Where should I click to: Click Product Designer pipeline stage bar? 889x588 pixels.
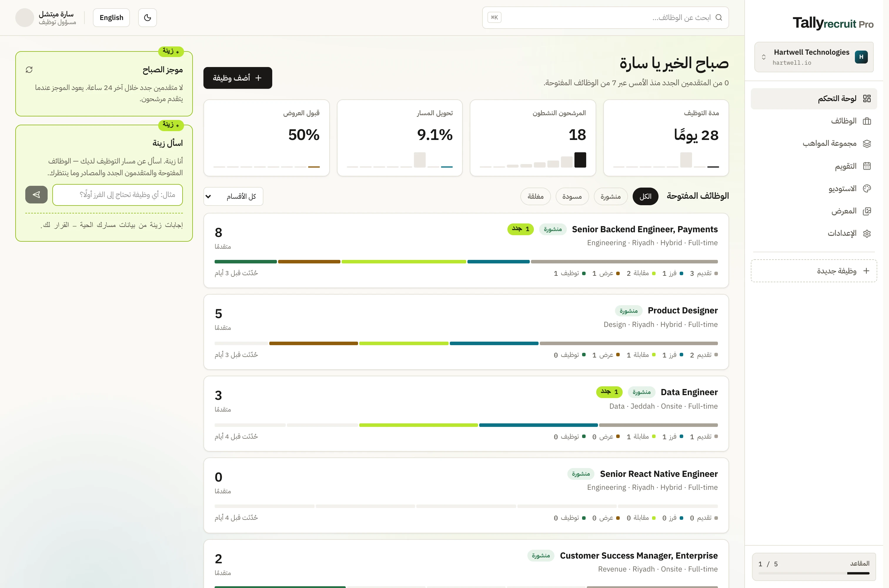[x=466, y=343]
